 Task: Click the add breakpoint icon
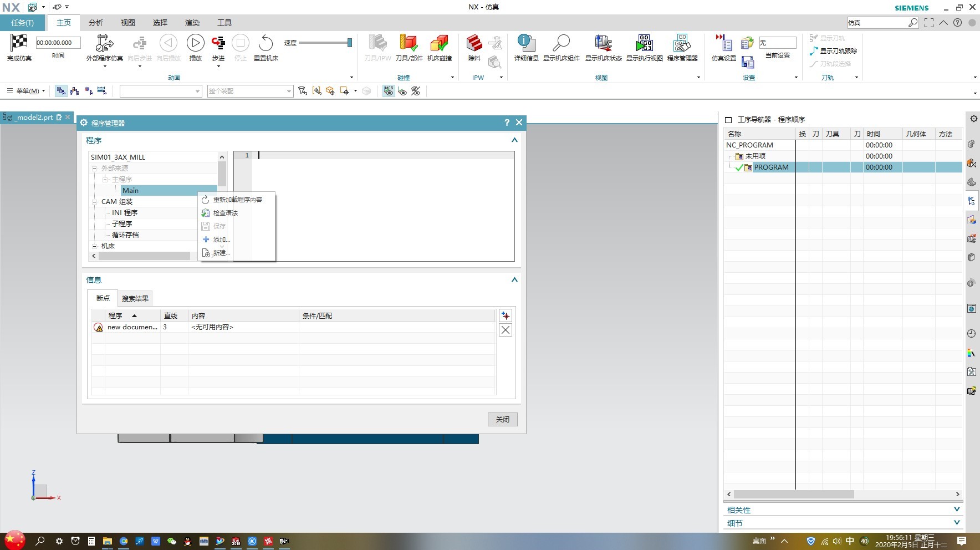click(x=506, y=315)
